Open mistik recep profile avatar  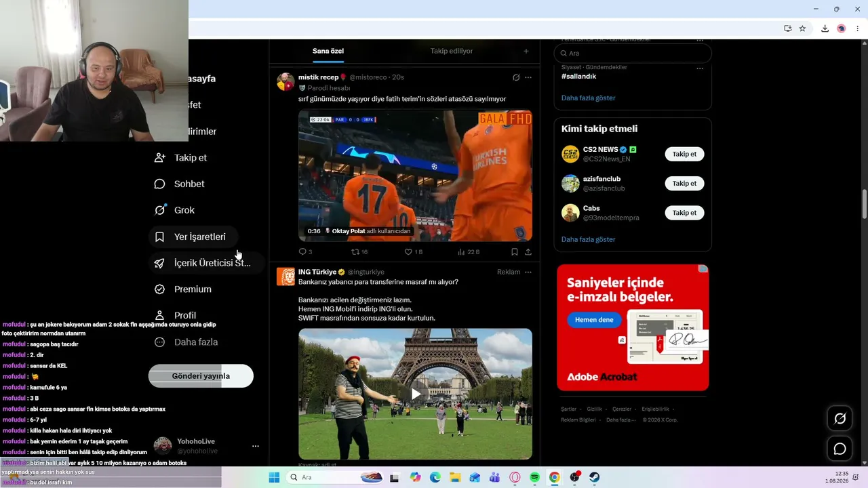click(x=285, y=81)
